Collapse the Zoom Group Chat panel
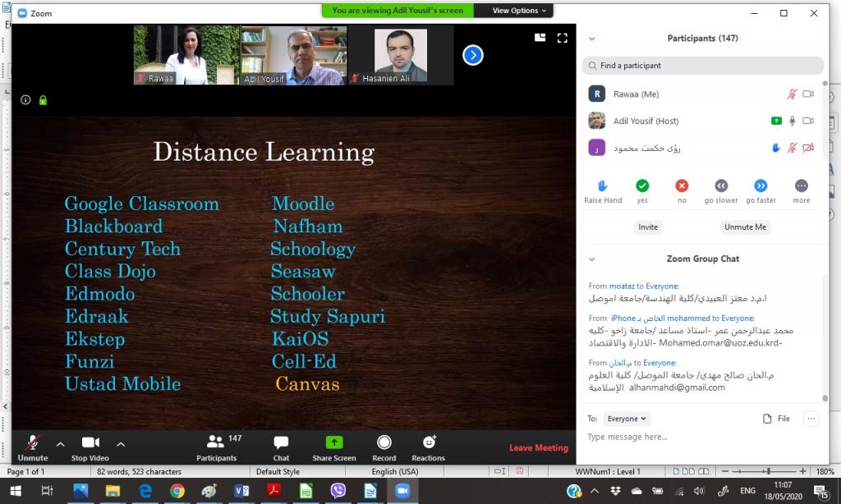This screenshot has width=841, height=504. coord(591,259)
